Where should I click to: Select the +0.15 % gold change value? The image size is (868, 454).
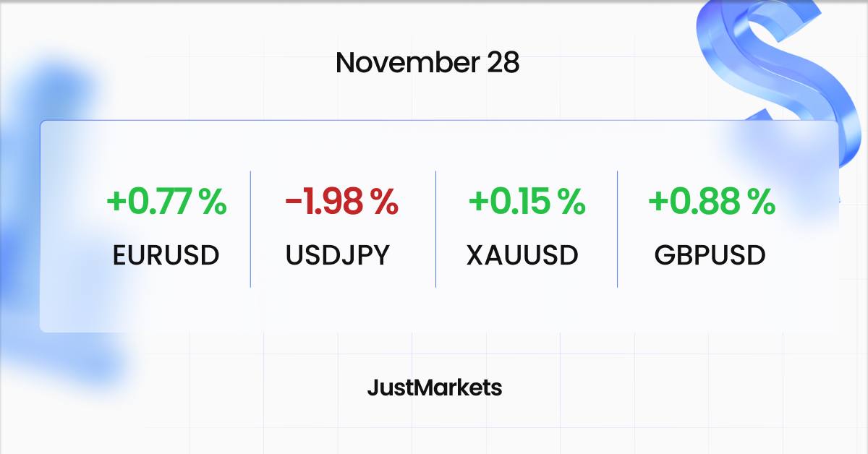(527, 202)
